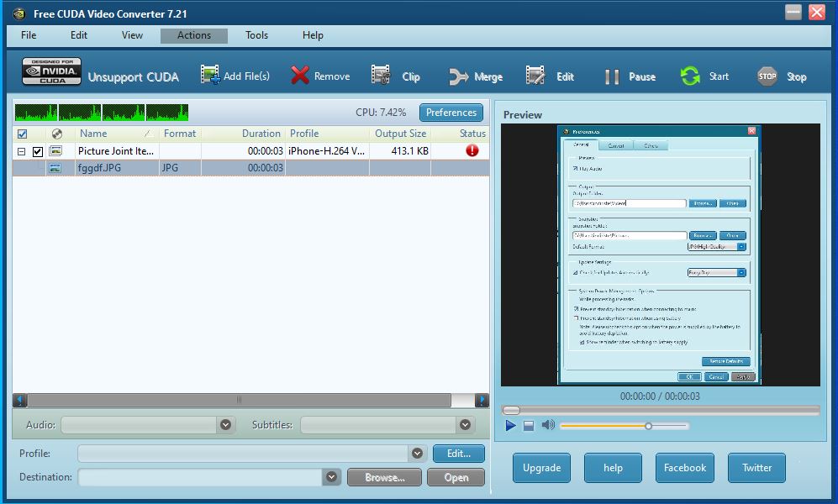Click the Browse... button for destination
The image size is (838, 504).
tap(384, 477)
